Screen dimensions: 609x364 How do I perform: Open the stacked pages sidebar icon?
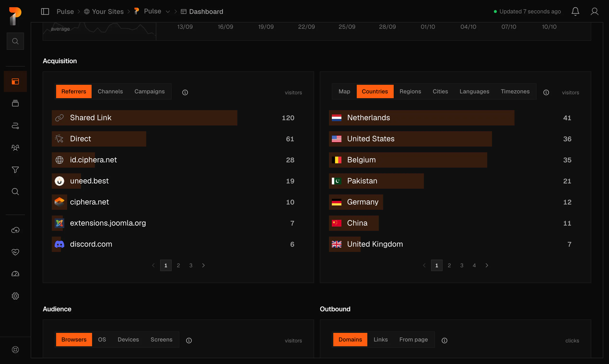15,103
